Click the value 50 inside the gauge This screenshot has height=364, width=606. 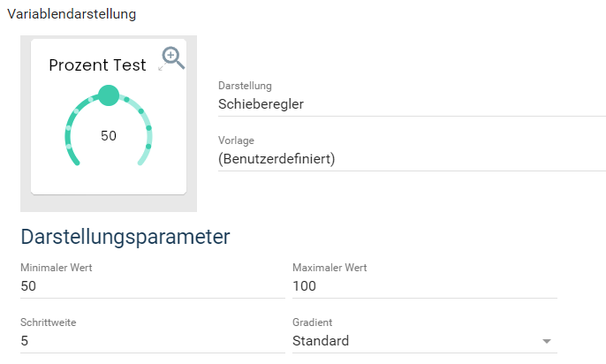pos(109,136)
